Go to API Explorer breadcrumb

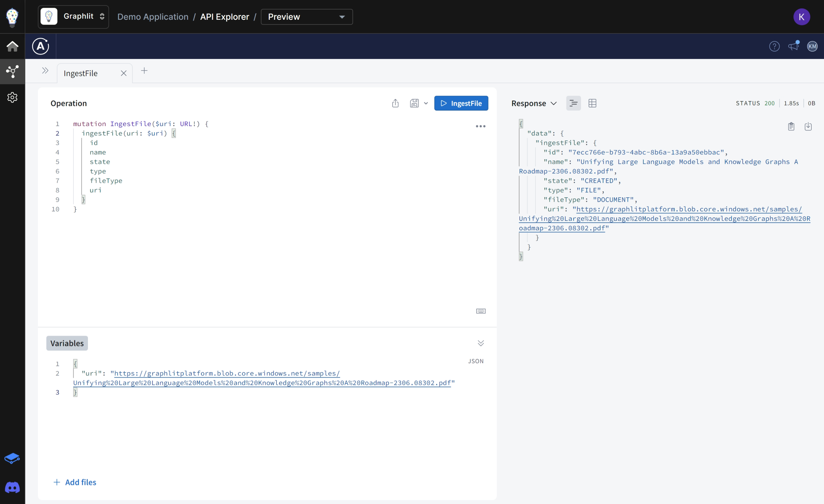tap(225, 17)
